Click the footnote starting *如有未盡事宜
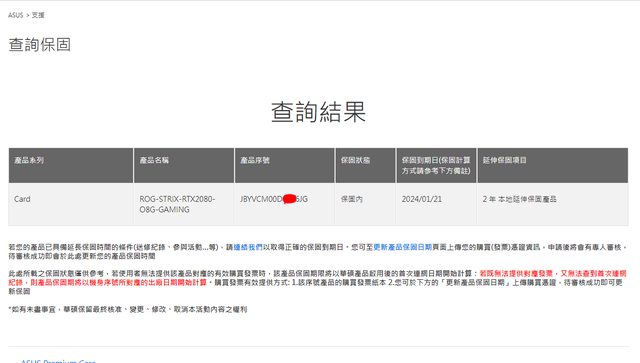The image size is (640, 363). click(127, 310)
